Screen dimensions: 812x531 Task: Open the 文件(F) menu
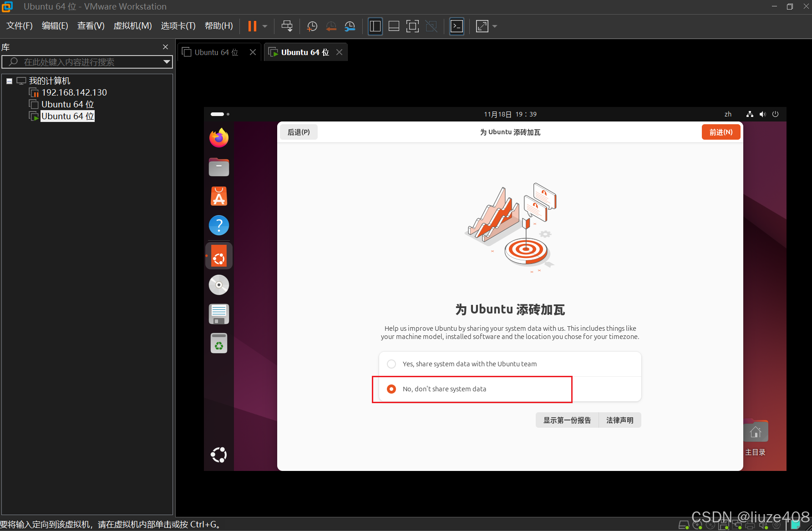click(20, 26)
